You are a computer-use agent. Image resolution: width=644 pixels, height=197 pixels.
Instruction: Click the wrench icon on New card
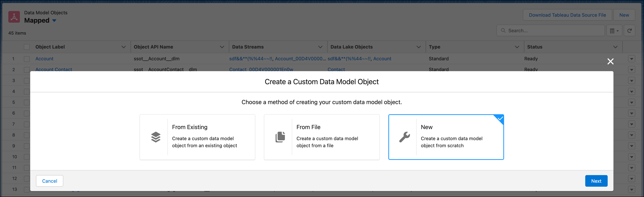point(404,137)
